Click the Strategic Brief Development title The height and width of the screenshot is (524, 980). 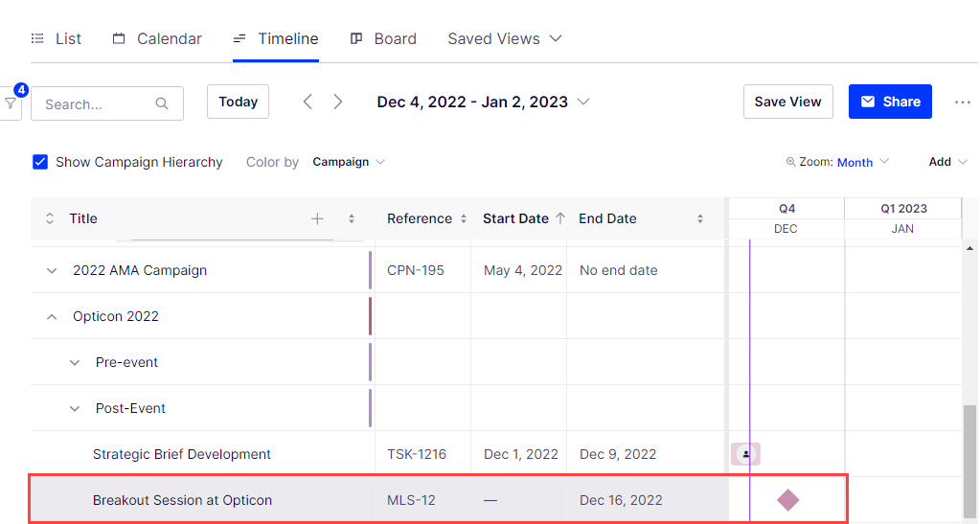(x=182, y=454)
